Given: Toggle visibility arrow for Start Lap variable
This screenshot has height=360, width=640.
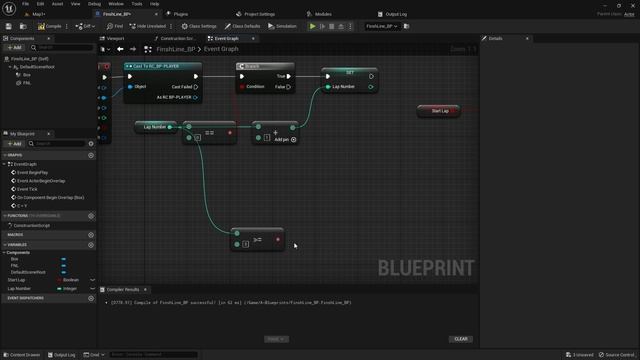Looking at the screenshot, I should (92, 280).
